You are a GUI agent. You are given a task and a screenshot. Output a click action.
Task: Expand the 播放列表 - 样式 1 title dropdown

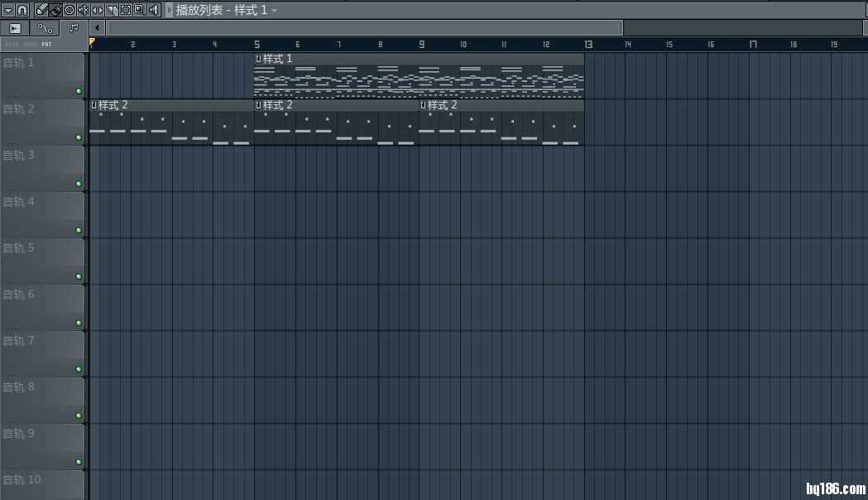coord(274,10)
